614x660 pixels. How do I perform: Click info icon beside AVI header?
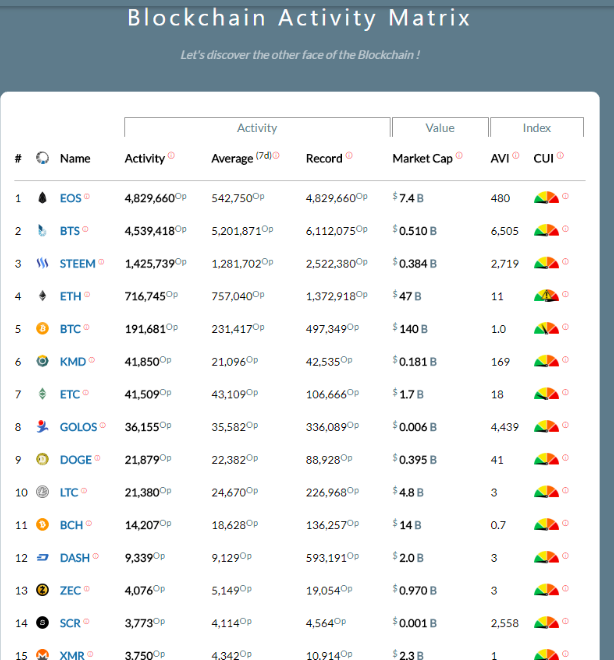click(516, 155)
